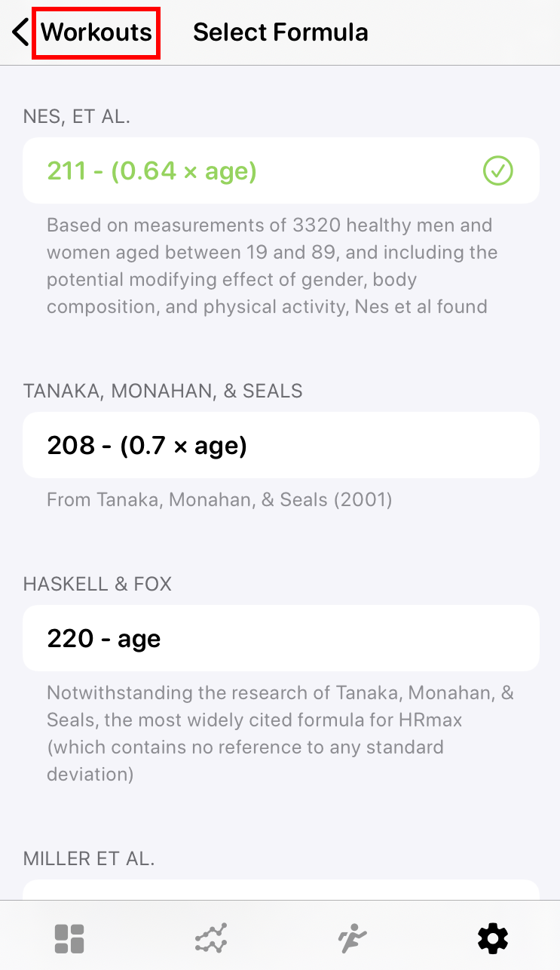Click the NES, ET AL. section header
This screenshot has height=970, width=560.
point(77,117)
